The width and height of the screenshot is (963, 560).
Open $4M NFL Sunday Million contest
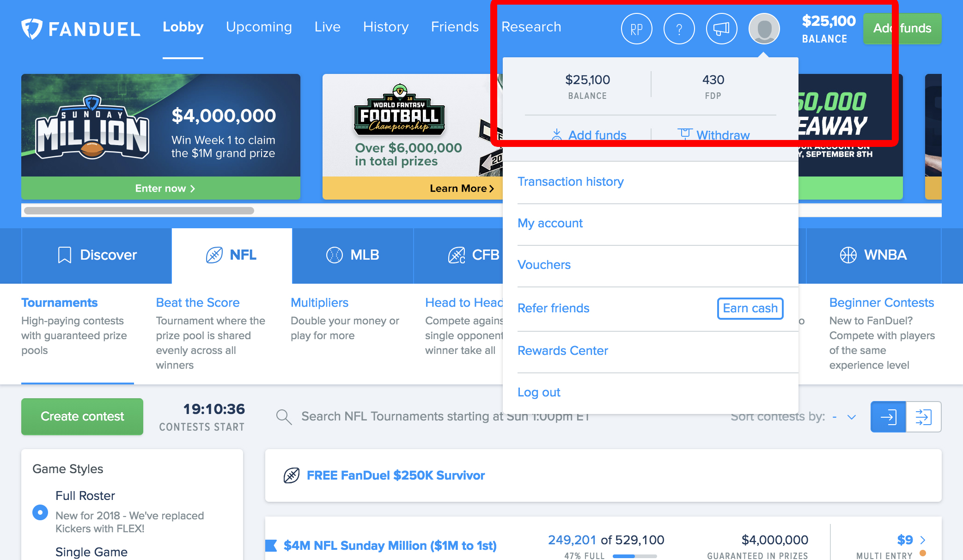click(390, 546)
